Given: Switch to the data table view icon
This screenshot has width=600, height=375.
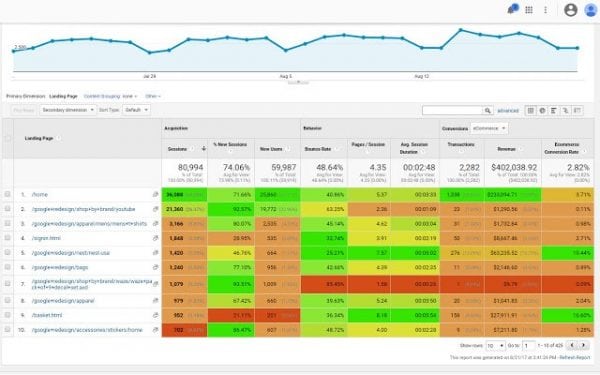Looking at the screenshot, I should (530, 111).
